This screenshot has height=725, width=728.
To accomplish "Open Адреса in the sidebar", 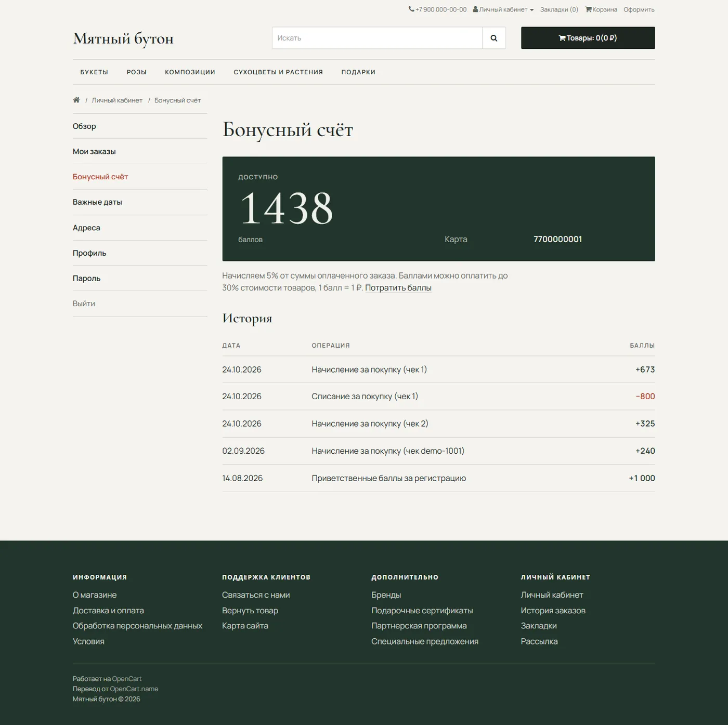I will click(140, 228).
